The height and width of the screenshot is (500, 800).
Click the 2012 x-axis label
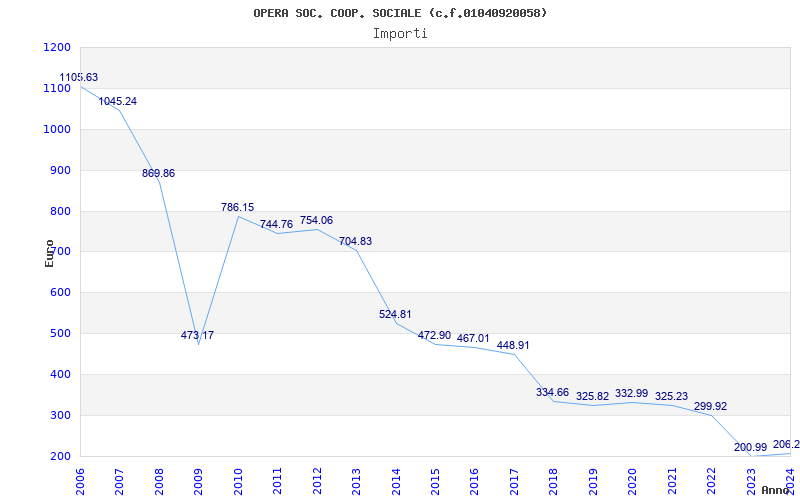click(317, 480)
